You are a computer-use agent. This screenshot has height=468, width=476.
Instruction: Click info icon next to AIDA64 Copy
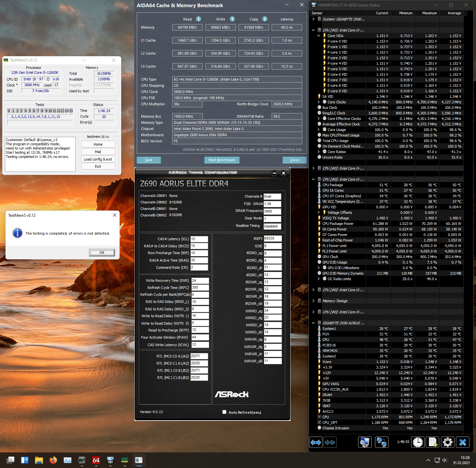tap(265, 19)
